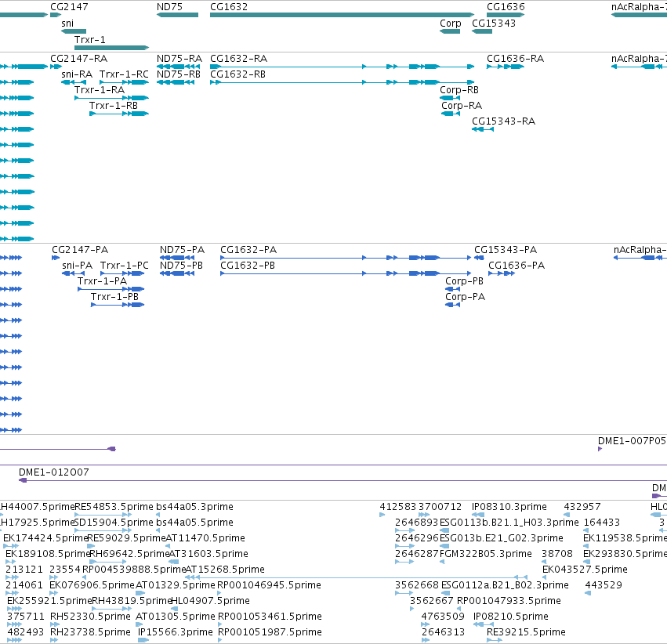Image resolution: width=667 pixels, height=644 pixels.
Task: Click the CG1636 gene bar
Action: tap(506, 15)
